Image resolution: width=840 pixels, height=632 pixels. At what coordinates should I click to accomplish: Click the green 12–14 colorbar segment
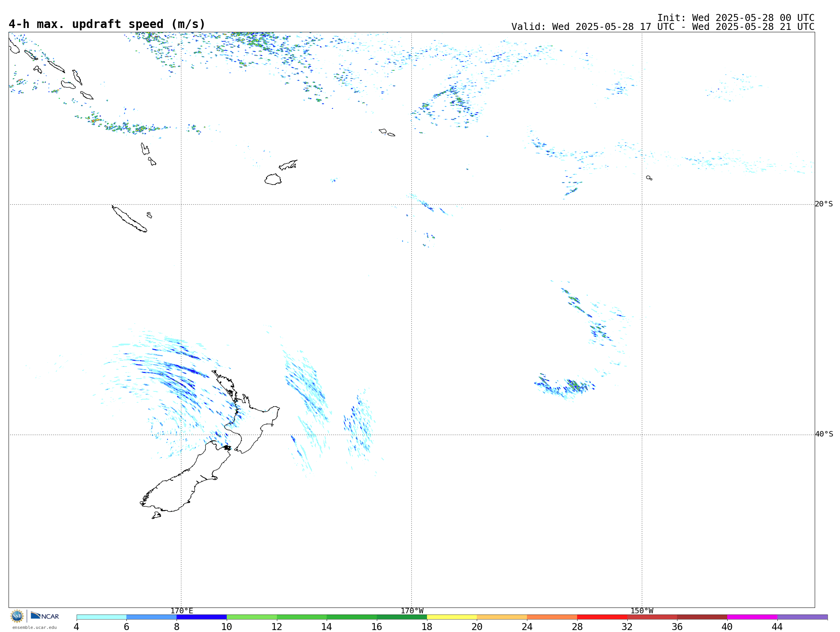(302, 617)
